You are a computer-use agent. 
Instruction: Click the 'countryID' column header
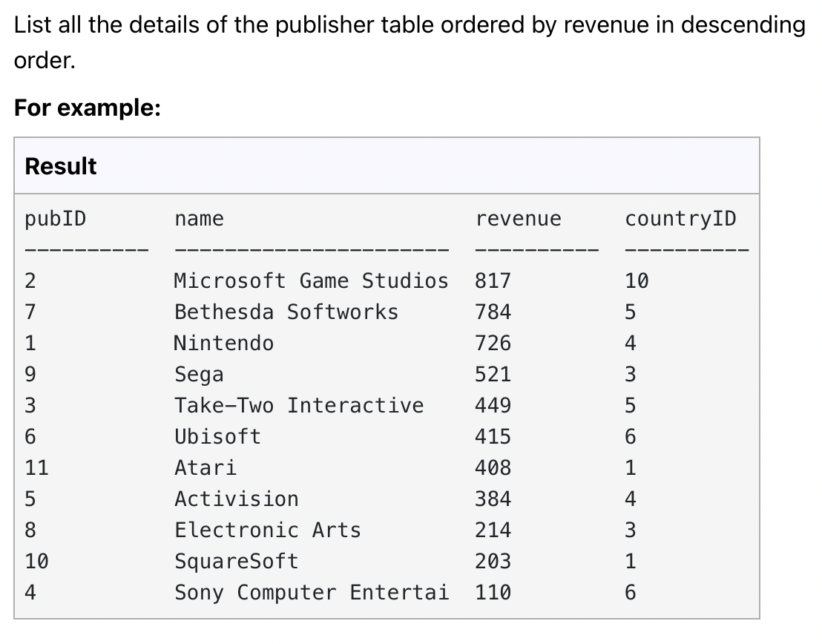point(680,219)
